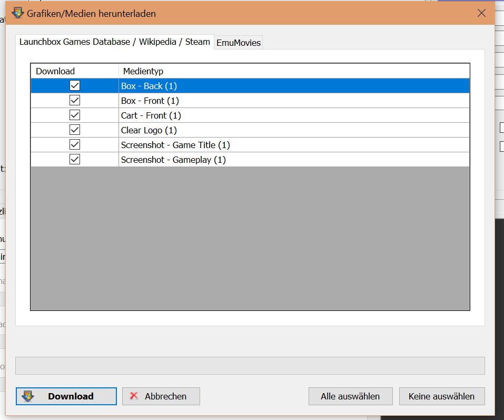Disable Screenshot - Gameplay download checkbox
504x420 pixels.
tap(75, 160)
